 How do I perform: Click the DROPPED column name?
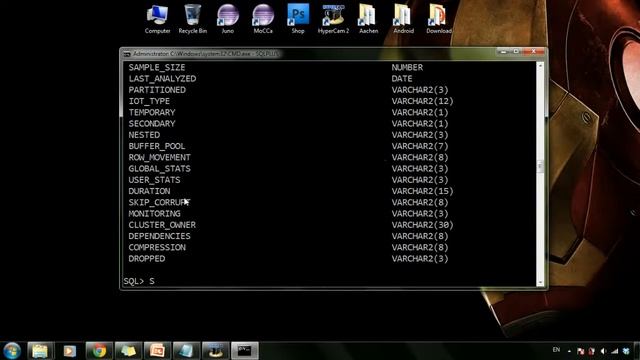pos(147,259)
